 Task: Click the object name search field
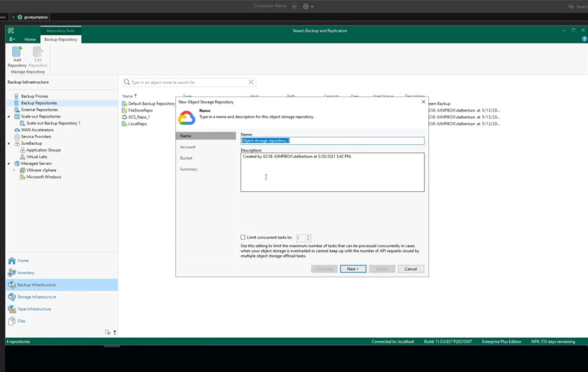tap(189, 82)
